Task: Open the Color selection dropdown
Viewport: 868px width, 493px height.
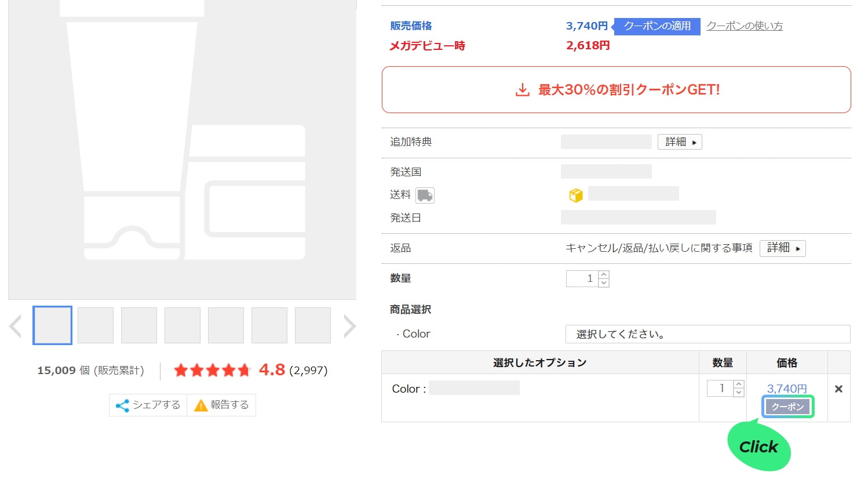Action: tap(707, 334)
